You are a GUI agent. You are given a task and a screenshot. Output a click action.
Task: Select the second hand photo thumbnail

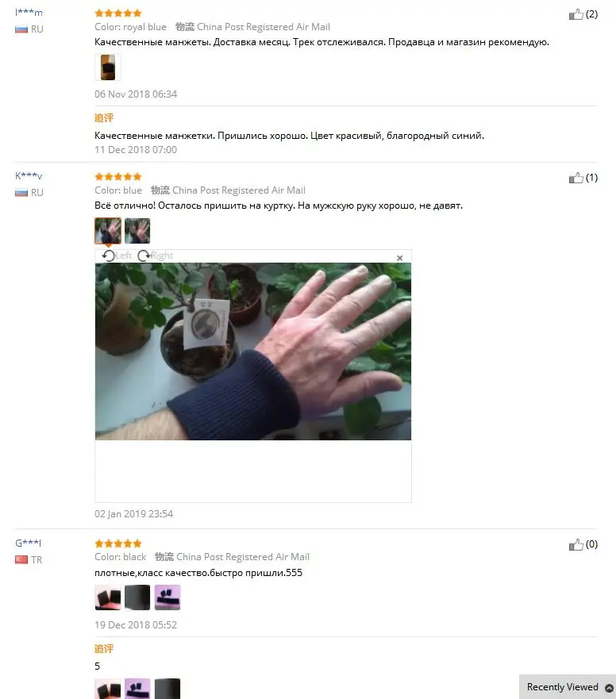tap(137, 230)
